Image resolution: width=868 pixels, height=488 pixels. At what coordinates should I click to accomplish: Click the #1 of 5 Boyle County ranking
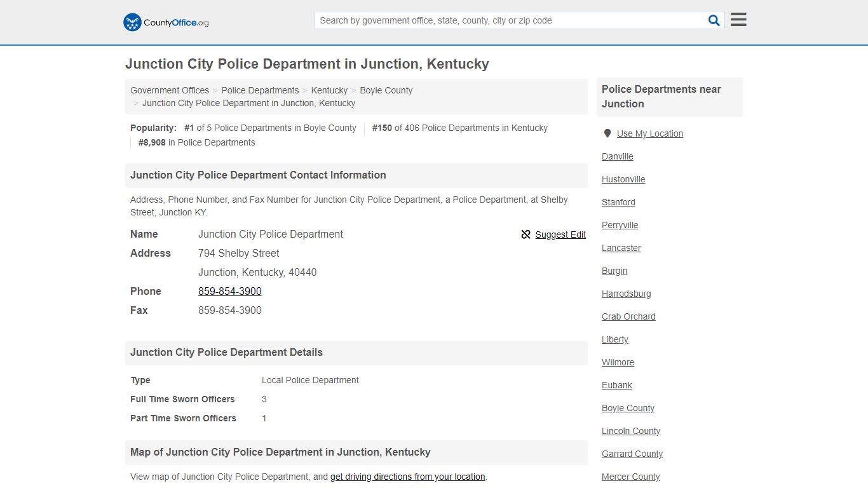coord(270,128)
